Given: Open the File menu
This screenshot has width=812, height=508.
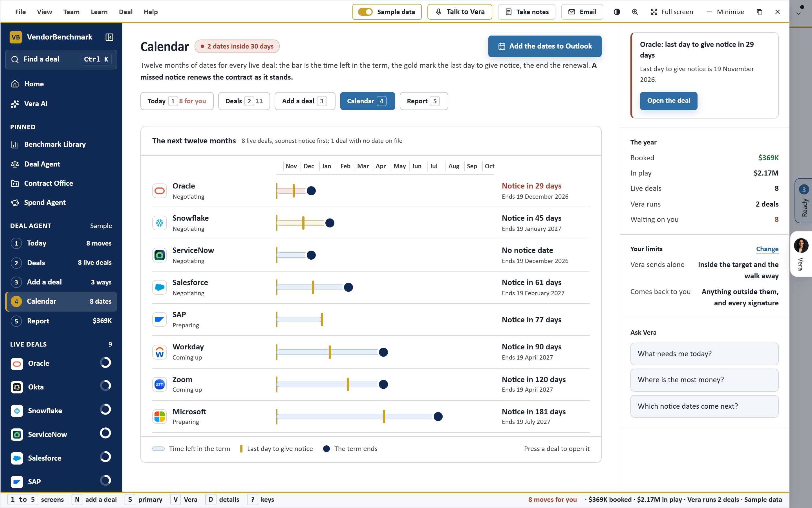Looking at the screenshot, I should pos(21,12).
